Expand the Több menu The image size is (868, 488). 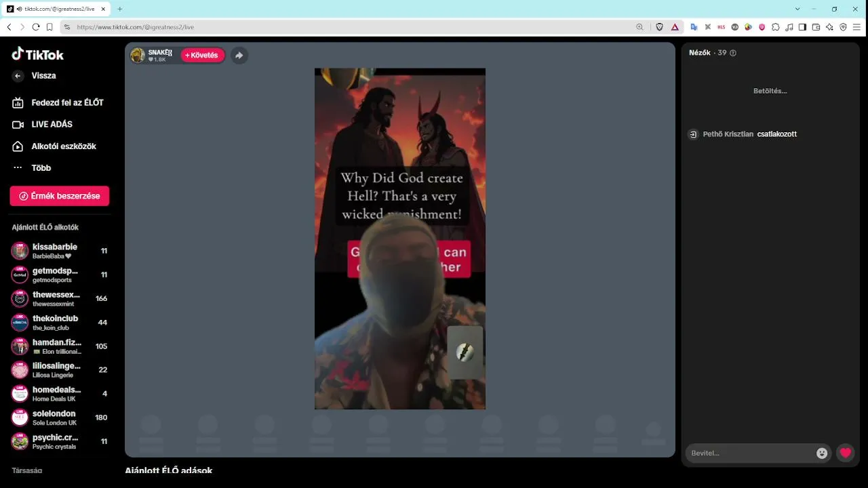coord(32,168)
